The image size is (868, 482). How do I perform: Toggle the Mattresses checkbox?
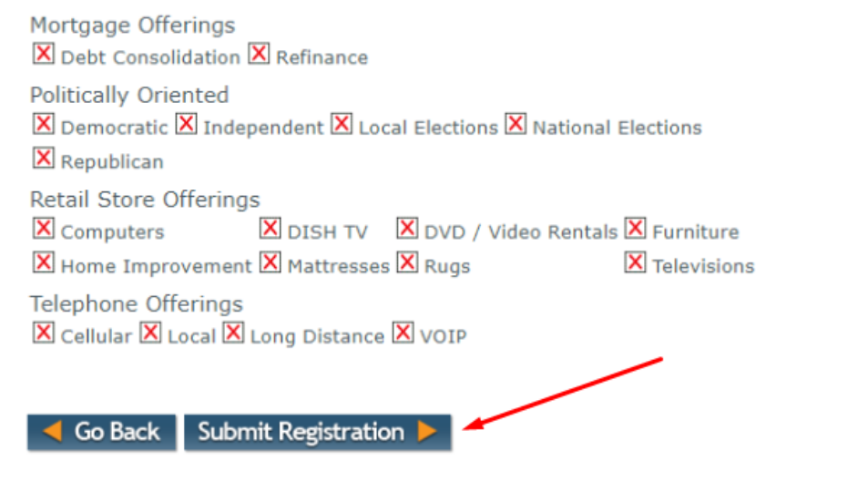coord(270,263)
